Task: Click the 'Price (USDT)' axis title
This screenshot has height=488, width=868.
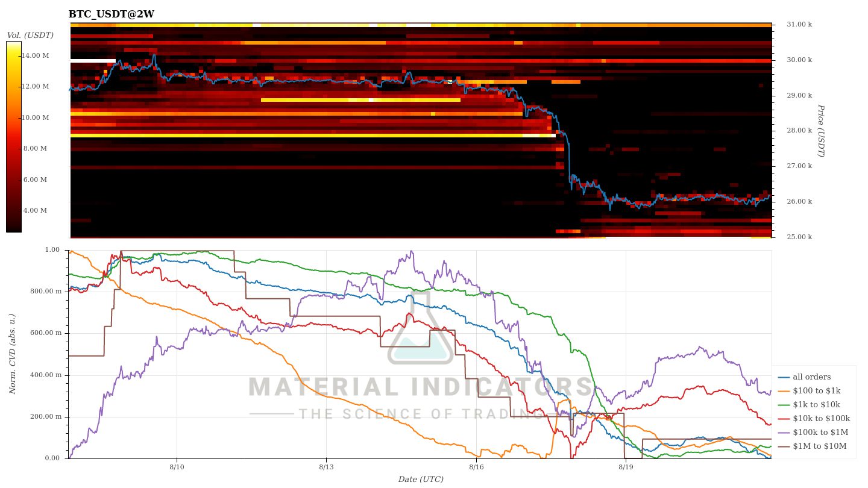Action: click(820, 131)
